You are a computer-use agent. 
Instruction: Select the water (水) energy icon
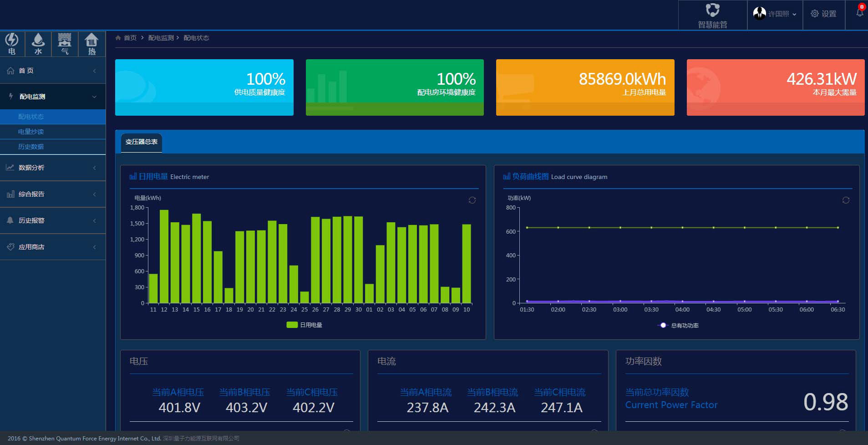tap(38, 44)
